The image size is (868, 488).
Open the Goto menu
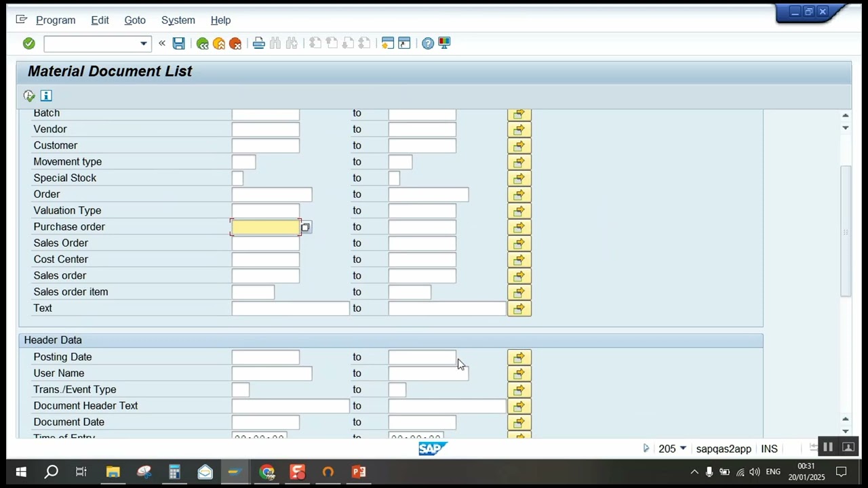pos(135,20)
